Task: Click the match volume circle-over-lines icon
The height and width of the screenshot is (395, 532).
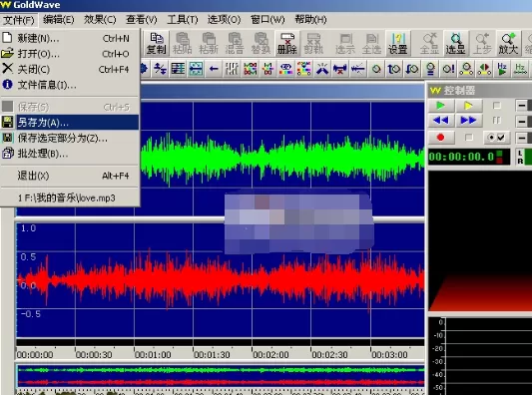Action: 430,69
